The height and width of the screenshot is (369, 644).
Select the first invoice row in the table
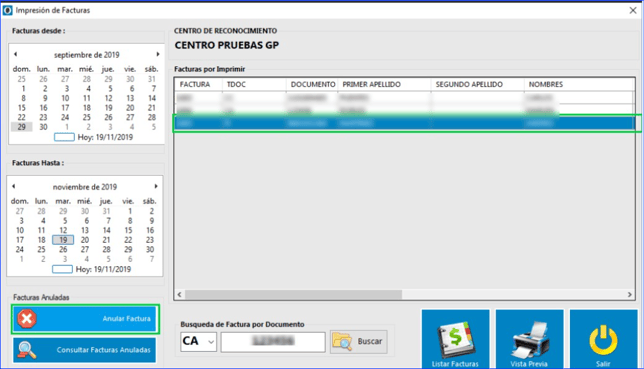(x=405, y=98)
